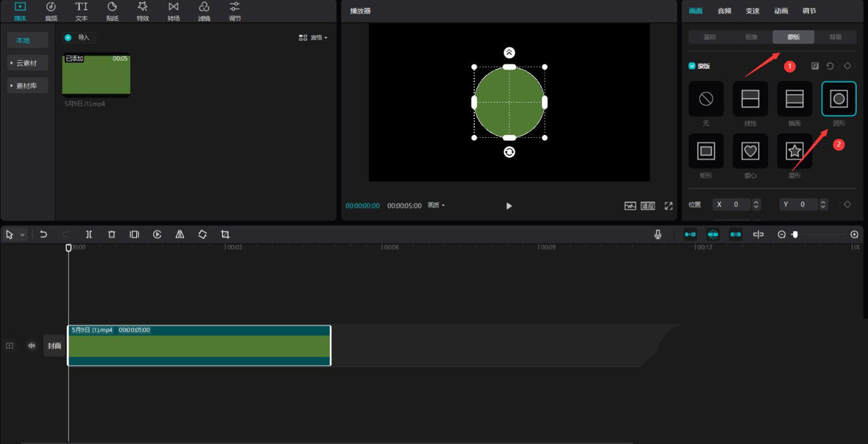Click the 导入 import button
The height and width of the screenshot is (444, 868).
79,37
